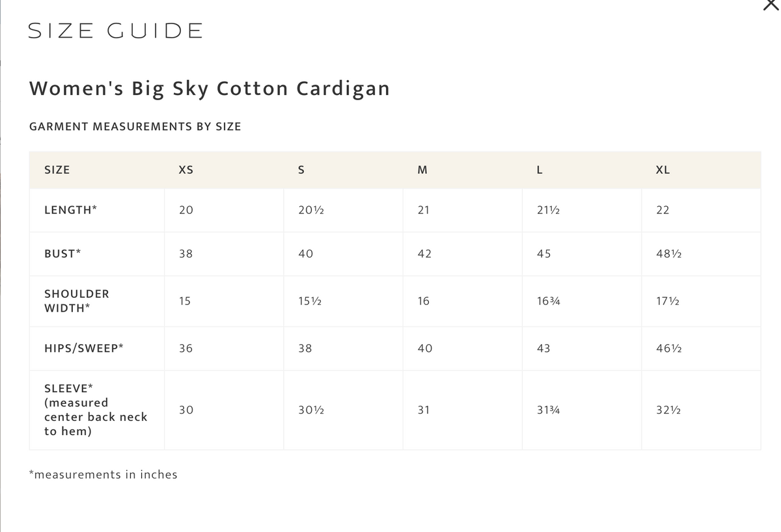Select the Women's Big Sky Cotton Cardigan title

coord(210,88)
